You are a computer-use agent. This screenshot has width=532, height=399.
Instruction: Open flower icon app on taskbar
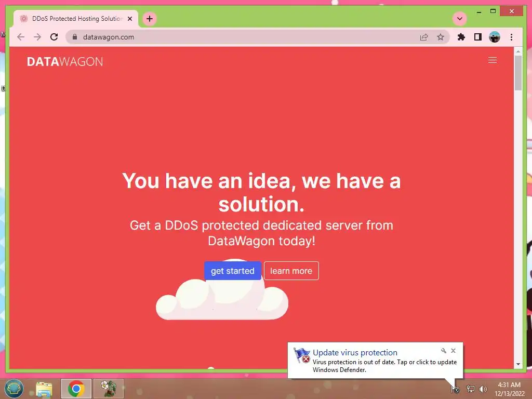coord(109,389)
